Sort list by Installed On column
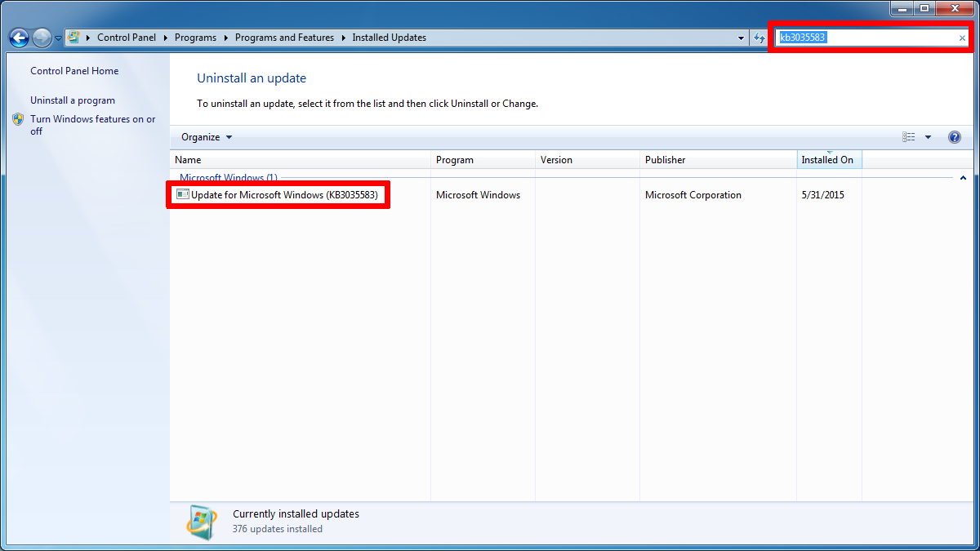 (827, 160)
